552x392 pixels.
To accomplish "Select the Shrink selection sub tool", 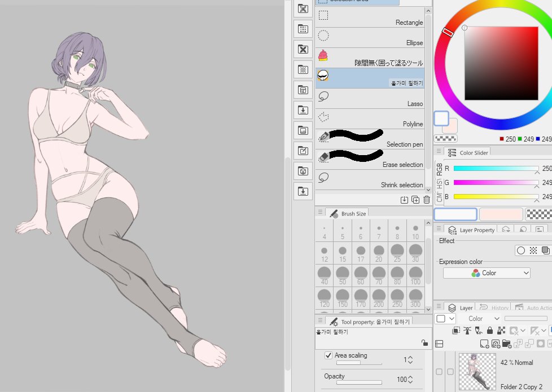I will [370, 180].
